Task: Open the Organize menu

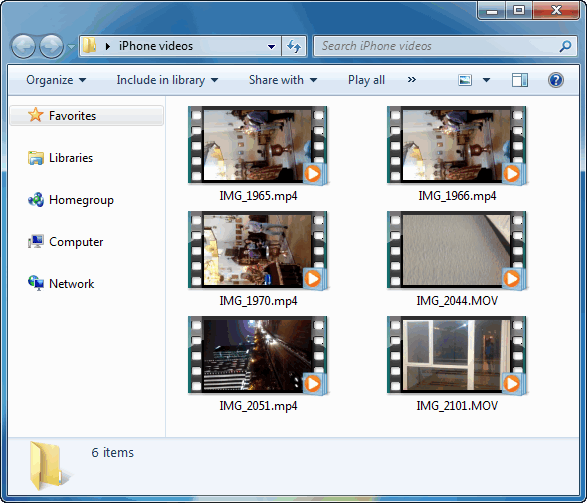Action: click(56, 80)
